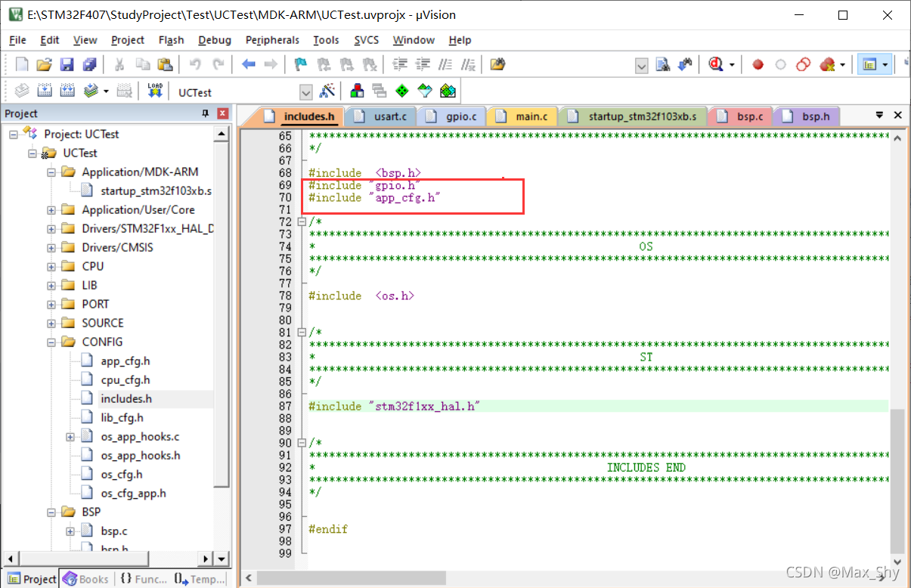
Task: Switch to the bsp.h editor tab
Action: [807, 116]
